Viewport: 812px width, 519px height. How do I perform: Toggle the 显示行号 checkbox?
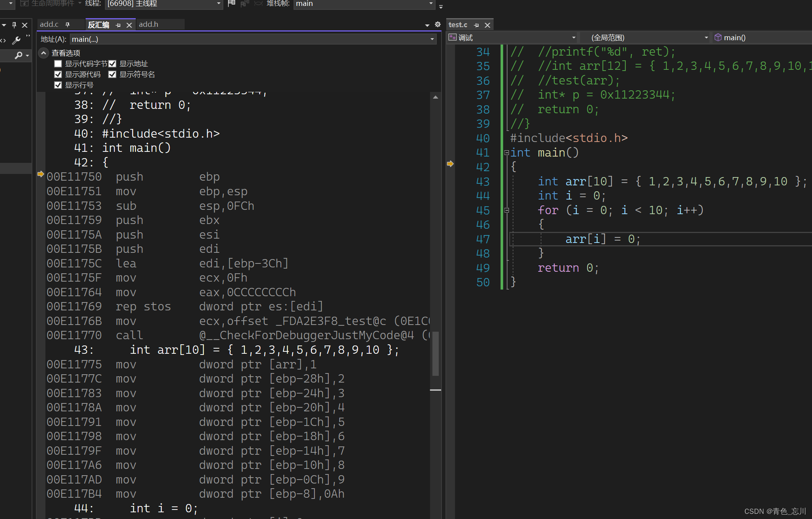[58, 85]
